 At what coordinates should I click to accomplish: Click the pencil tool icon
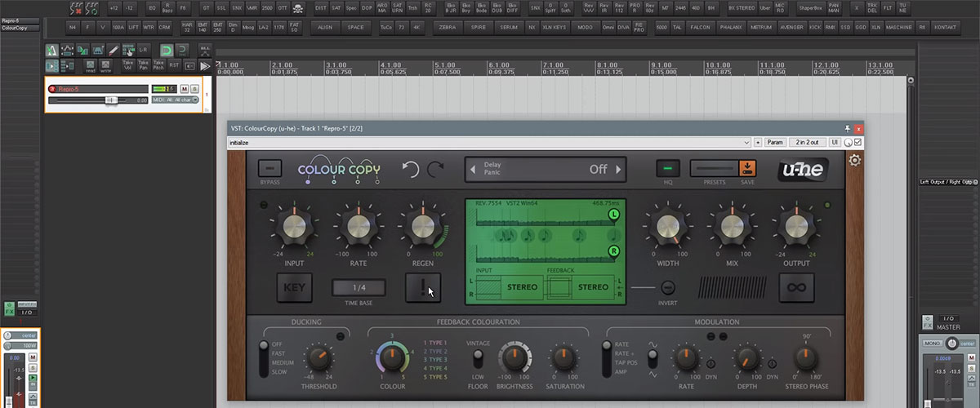click(114, 50)
